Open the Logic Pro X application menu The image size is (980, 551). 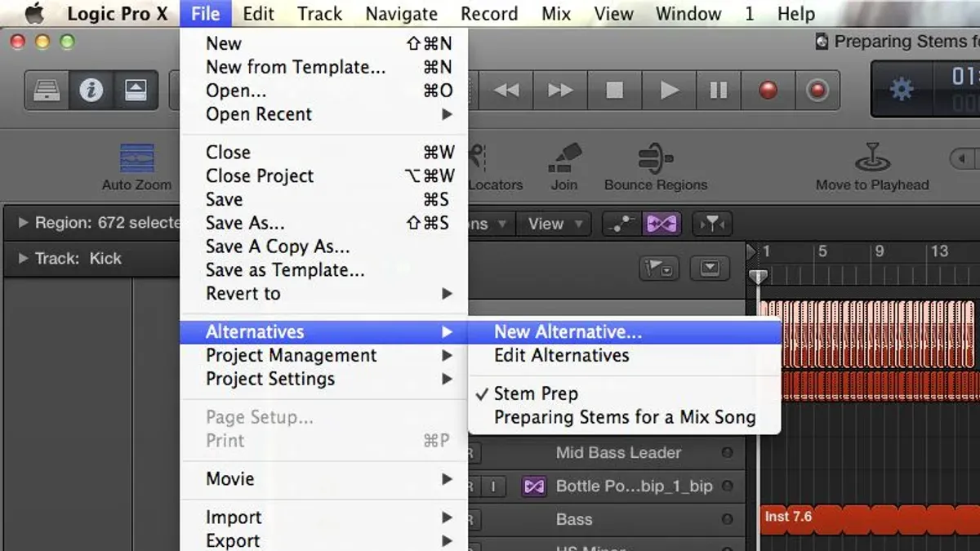click(117, 14)
